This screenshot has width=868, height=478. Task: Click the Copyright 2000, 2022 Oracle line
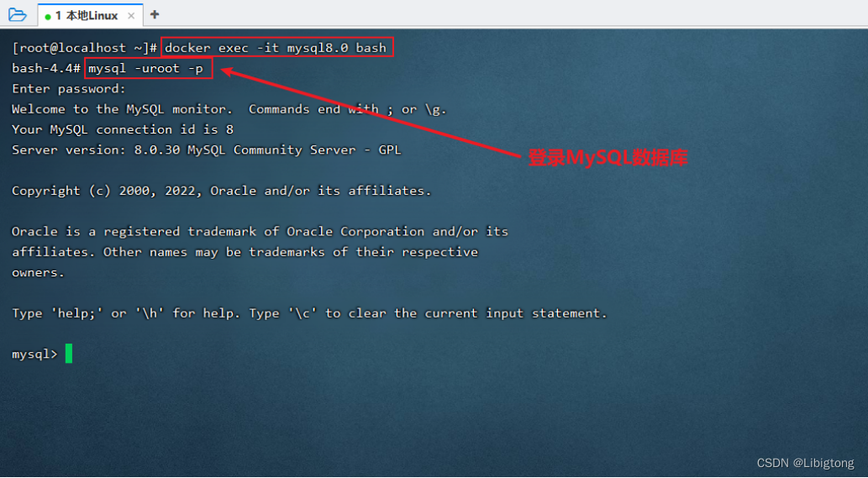pos(221,191)
